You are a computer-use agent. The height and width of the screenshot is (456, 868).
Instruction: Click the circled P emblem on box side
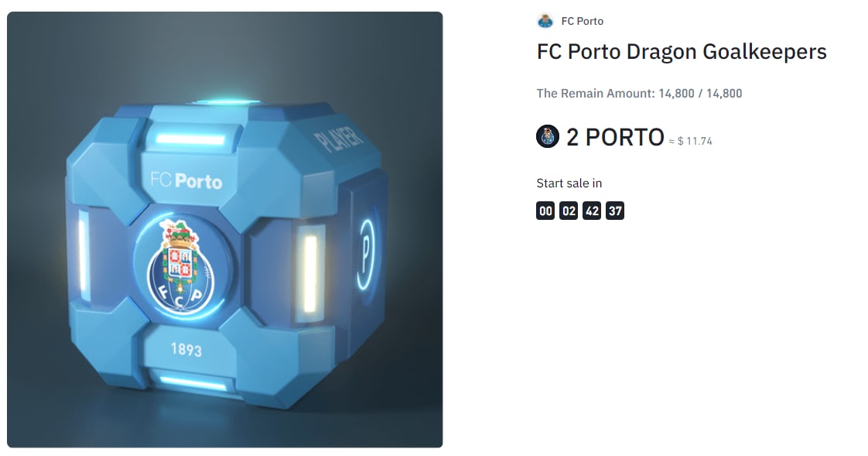[367, 254]
